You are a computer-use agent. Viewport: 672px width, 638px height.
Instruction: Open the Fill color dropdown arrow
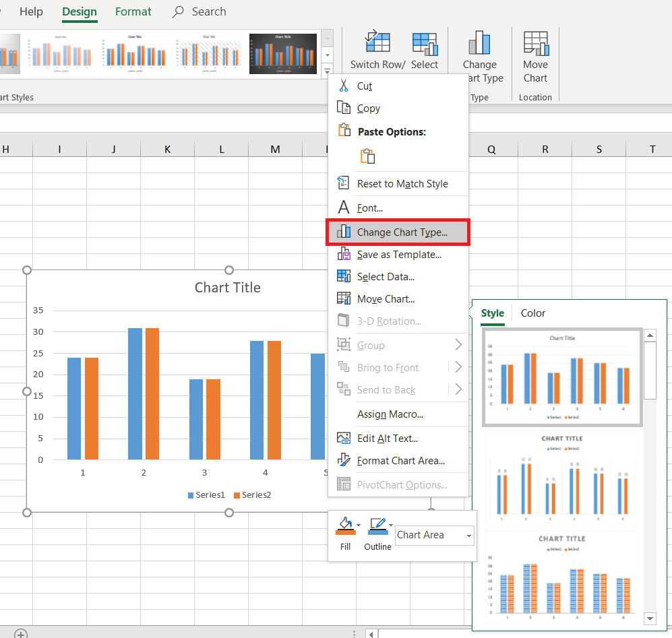359,524
